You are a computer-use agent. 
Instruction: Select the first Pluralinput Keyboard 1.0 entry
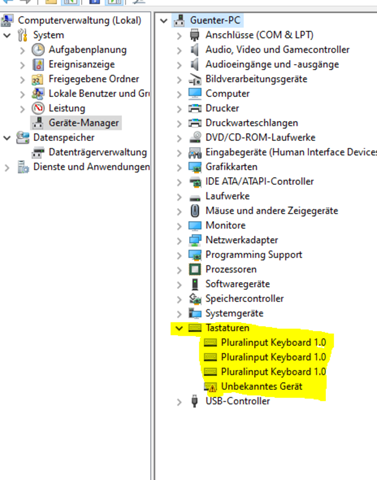273,342
